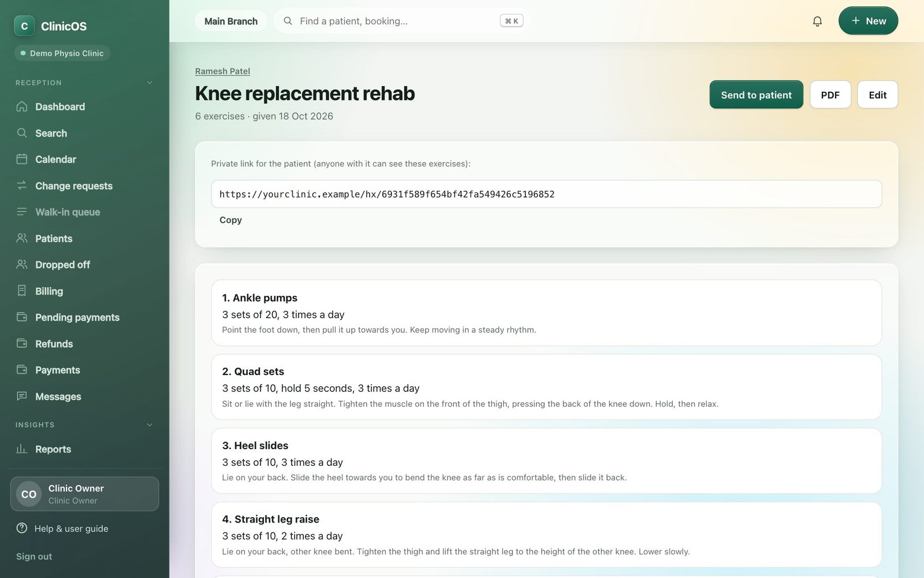Open the Clinic Owner account card

point(84,494)
